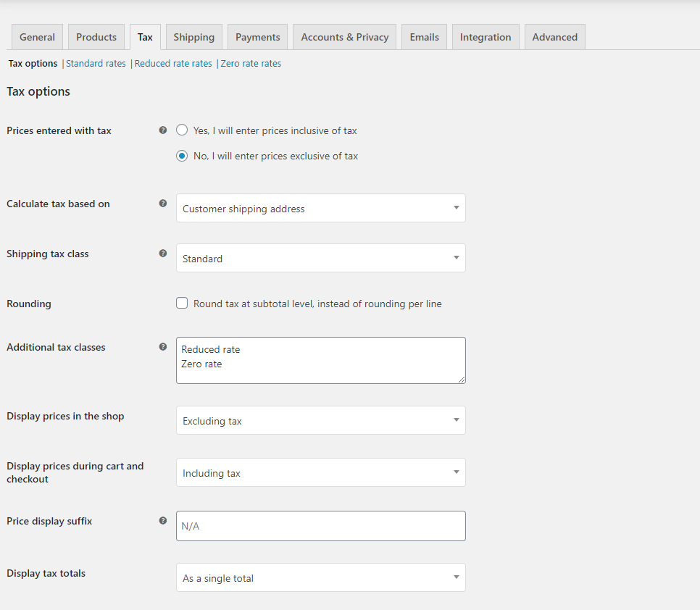Open the Display prices in the shop dropdown
This screenshot has width=700, height=610.
click(320, 420)
